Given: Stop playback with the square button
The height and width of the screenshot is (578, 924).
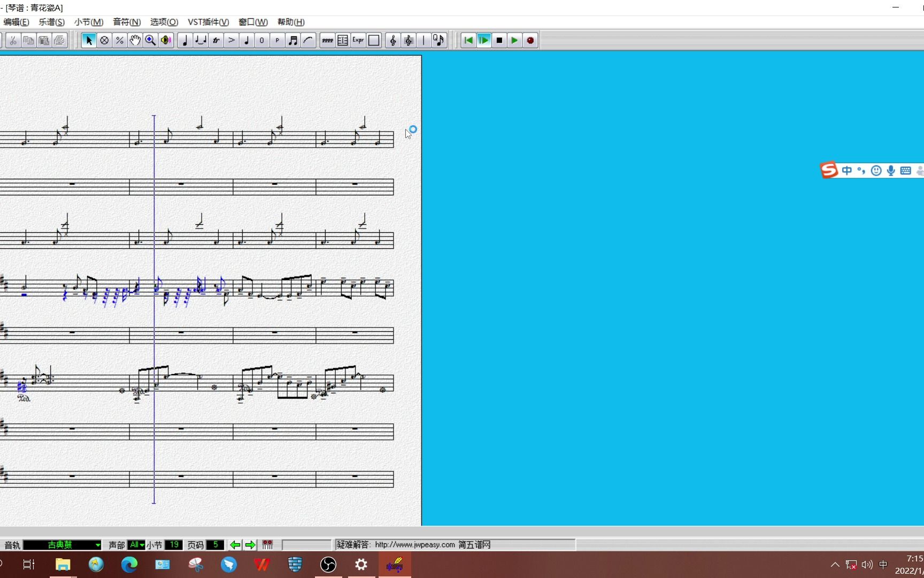Looking at the screenshot, I should point(499,40).
